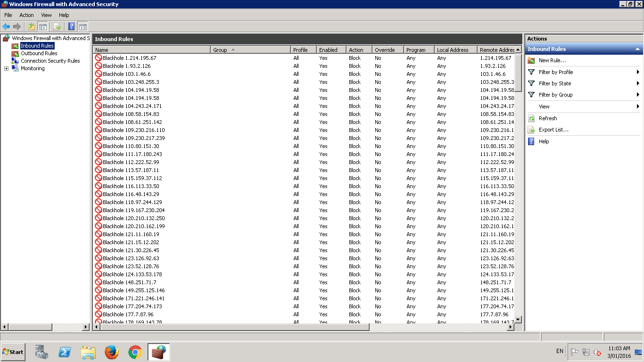
Task: Sort by the Enabled column header
Action: [x=331, y=49]
